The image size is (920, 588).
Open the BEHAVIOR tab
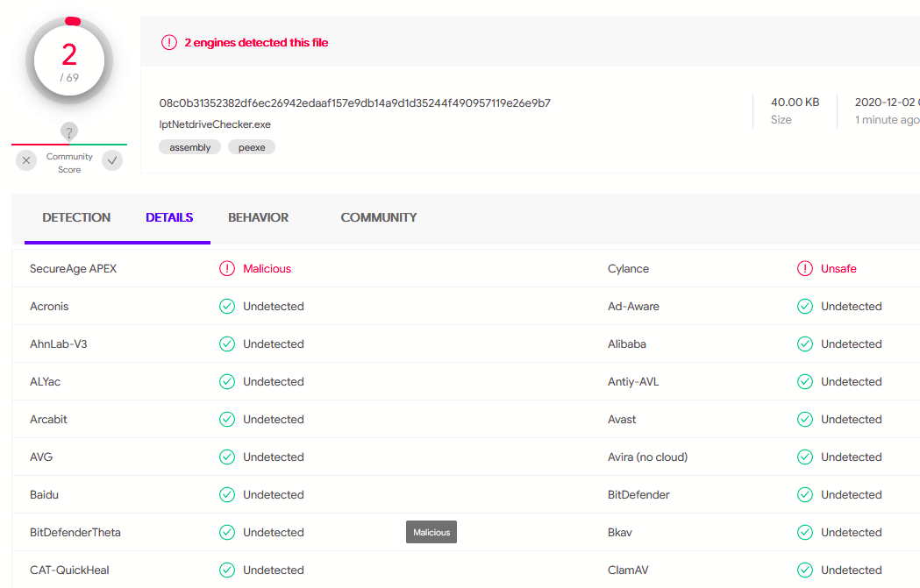click(258, 217)
